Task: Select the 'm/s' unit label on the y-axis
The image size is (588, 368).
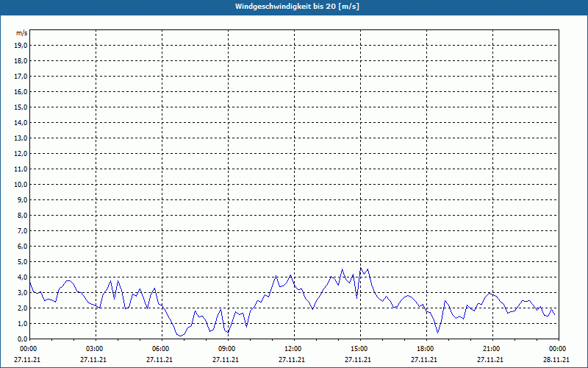Action: 22,33
